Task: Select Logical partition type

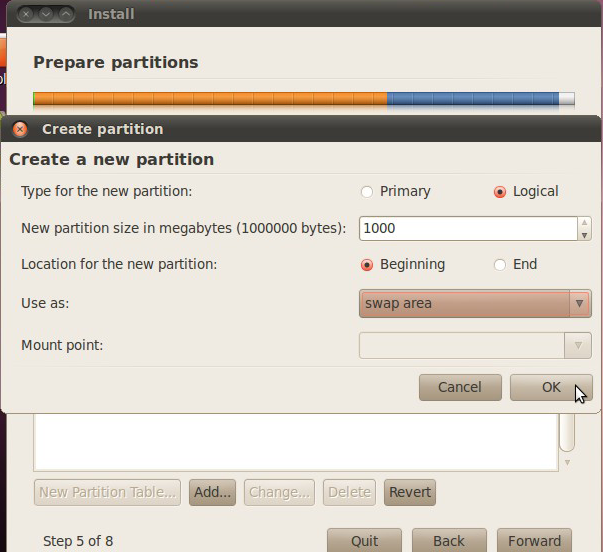Action: (x=500, y=192)
